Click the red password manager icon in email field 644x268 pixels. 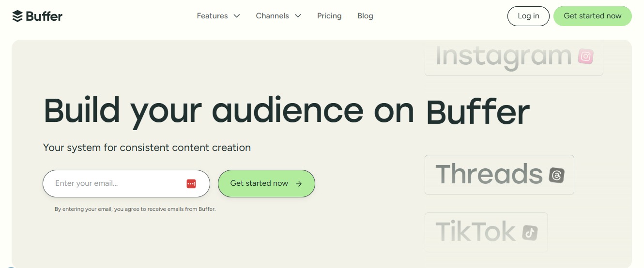tap(191, 184)
